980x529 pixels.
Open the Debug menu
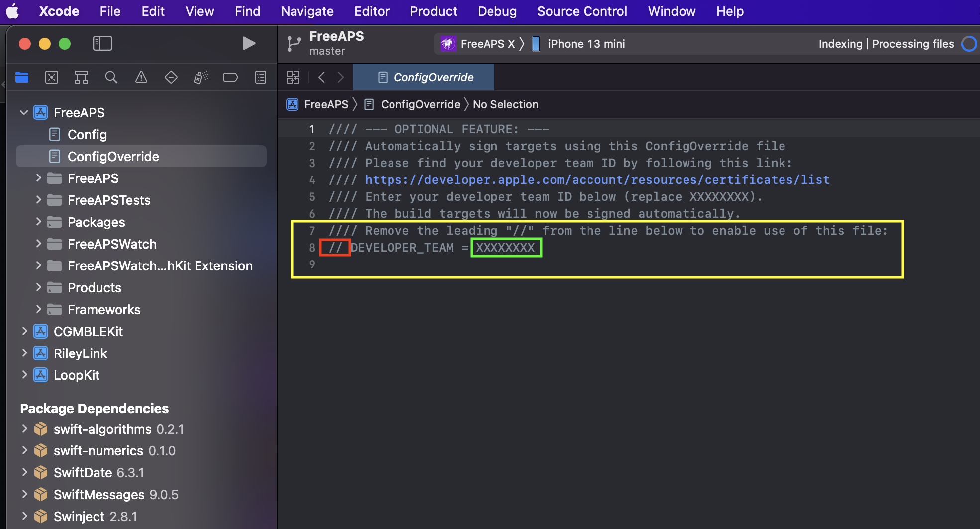click(497, 11)
